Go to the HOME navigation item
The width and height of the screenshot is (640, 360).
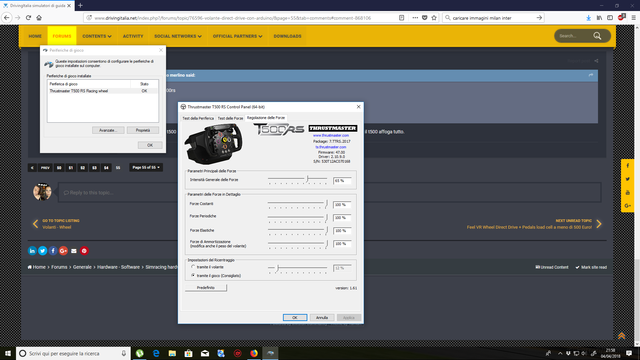[35, 36]
